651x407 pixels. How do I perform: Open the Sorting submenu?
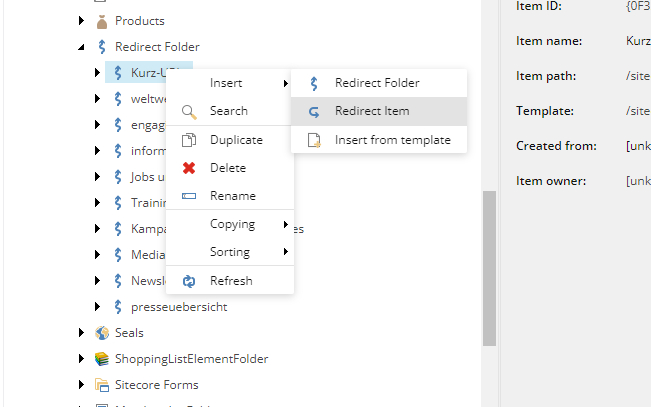point(230,252)
